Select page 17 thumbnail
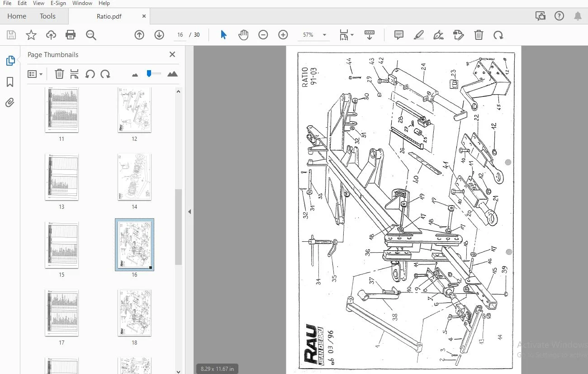Viewport: 588px width, 374px height. click(x=62, y=313)
